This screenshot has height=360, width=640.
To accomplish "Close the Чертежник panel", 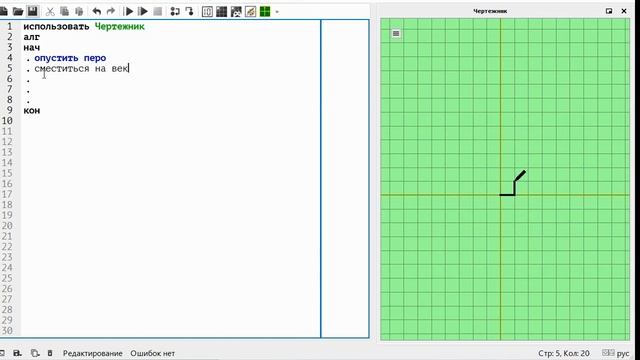I will (624, 11).
